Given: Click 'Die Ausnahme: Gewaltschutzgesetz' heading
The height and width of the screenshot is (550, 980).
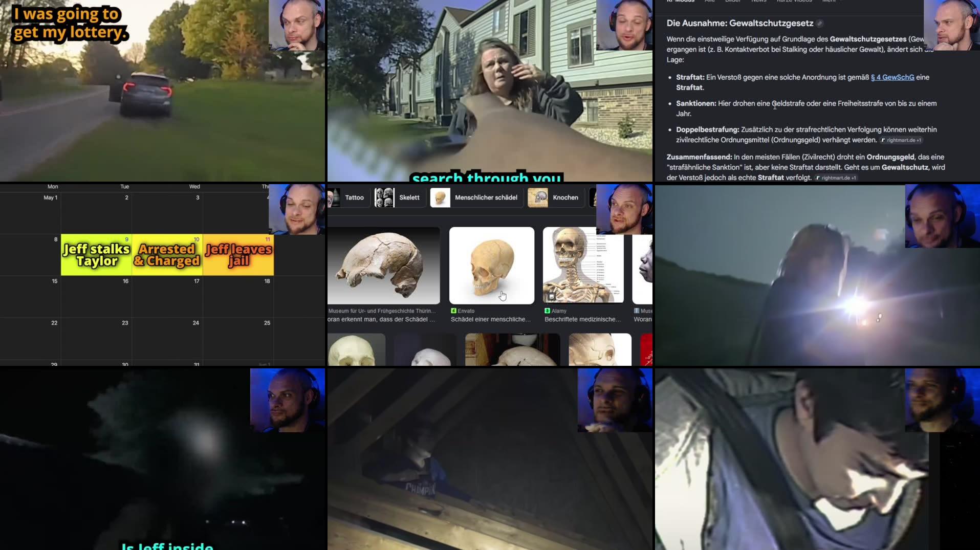Looking at the screenshot, I should [x=739, y=24].
